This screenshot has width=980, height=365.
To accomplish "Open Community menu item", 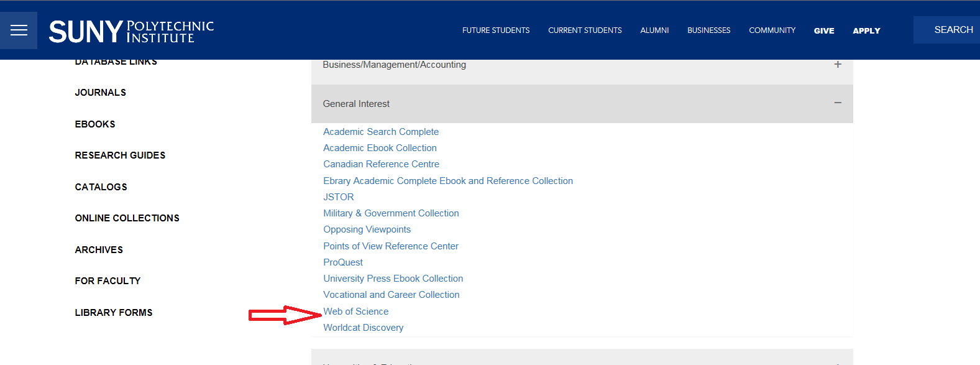I will [x=772, y=30].
